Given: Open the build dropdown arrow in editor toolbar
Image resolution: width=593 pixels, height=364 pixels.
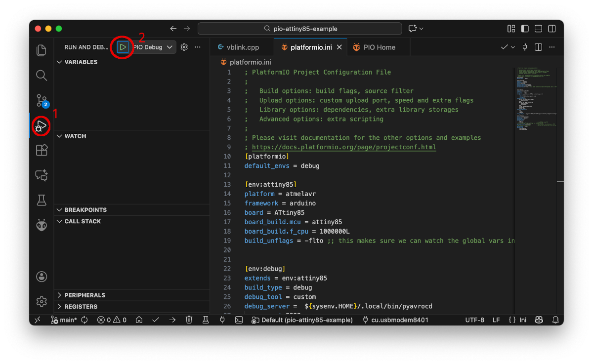Looking at the screenshot, I should (x=513, y=47).
